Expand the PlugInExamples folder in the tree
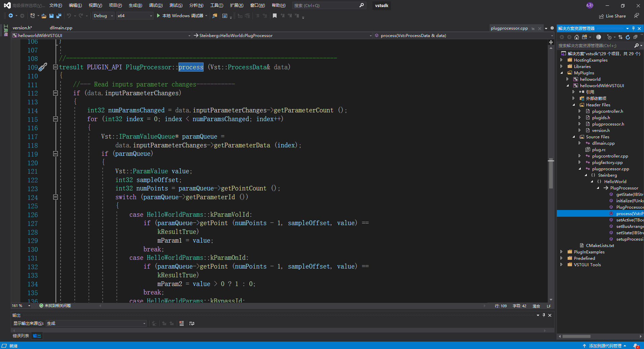Image resolution: width=644 pixels, height=349 pixels. click(x=561, y=252)
